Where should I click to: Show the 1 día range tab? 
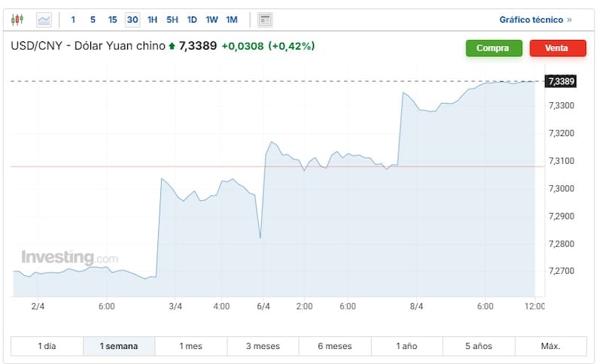click(x=47, y=346)
